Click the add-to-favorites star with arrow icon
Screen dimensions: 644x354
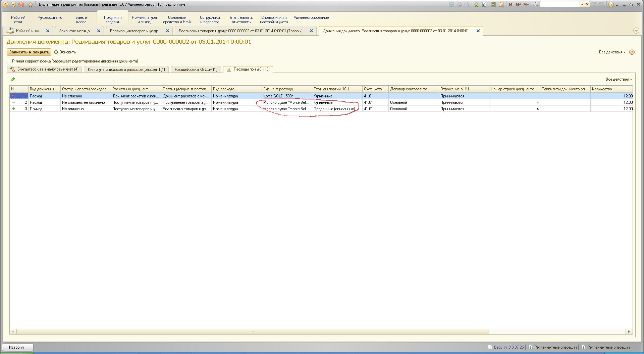476,4
